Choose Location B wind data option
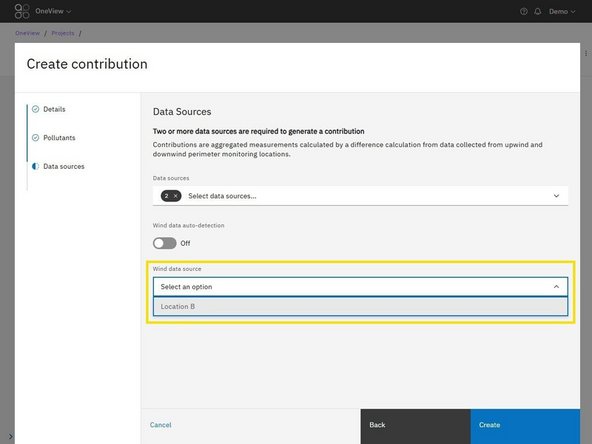Viewport: 592px width, 444px height. point(360,307)
